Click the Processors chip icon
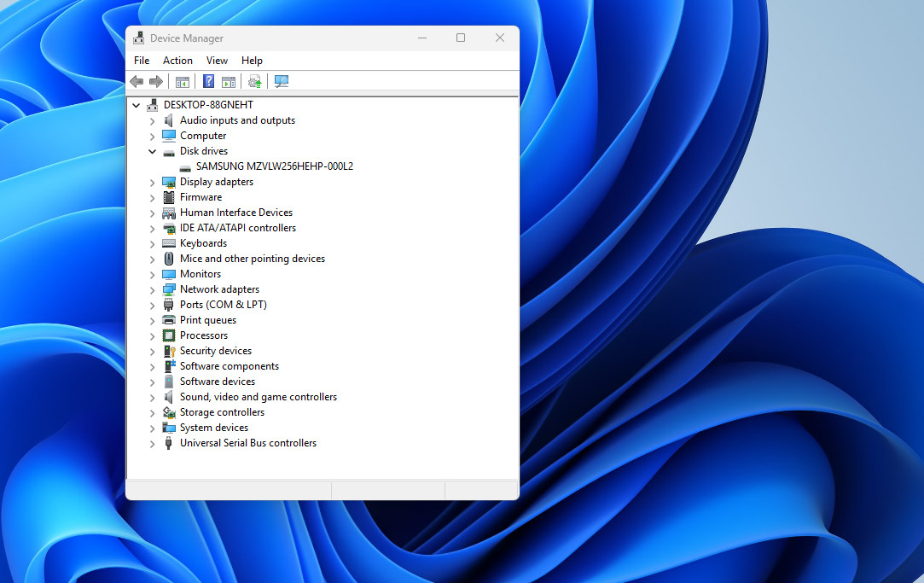 (x=169, y=335)
